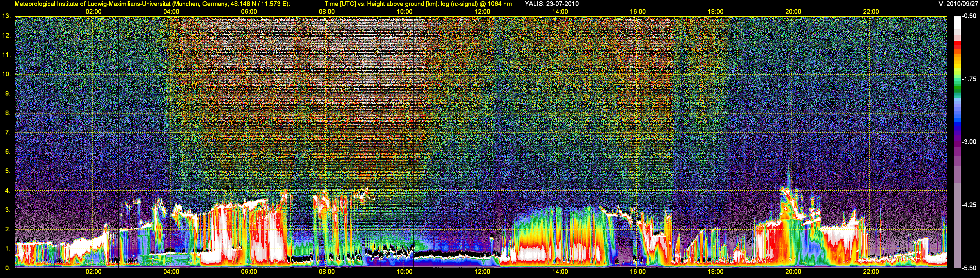Select the 20:00 tick on the bottom time axis

(x=793, y=272)
